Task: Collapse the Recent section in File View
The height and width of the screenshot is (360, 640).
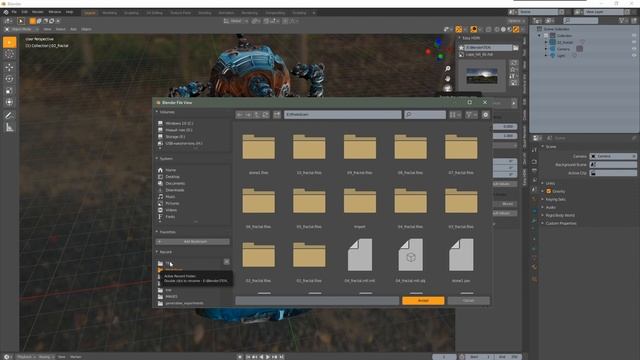Action: tap(157, 252)
